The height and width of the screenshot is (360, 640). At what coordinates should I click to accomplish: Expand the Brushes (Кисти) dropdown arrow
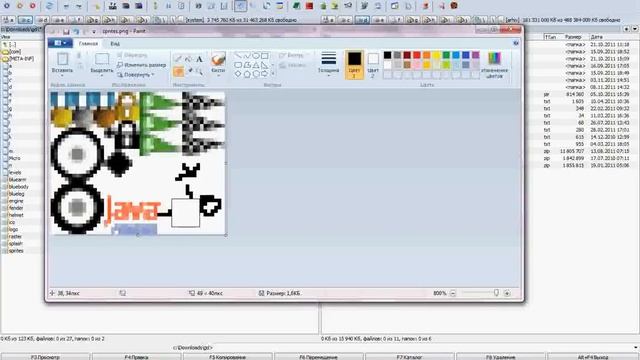218,76
